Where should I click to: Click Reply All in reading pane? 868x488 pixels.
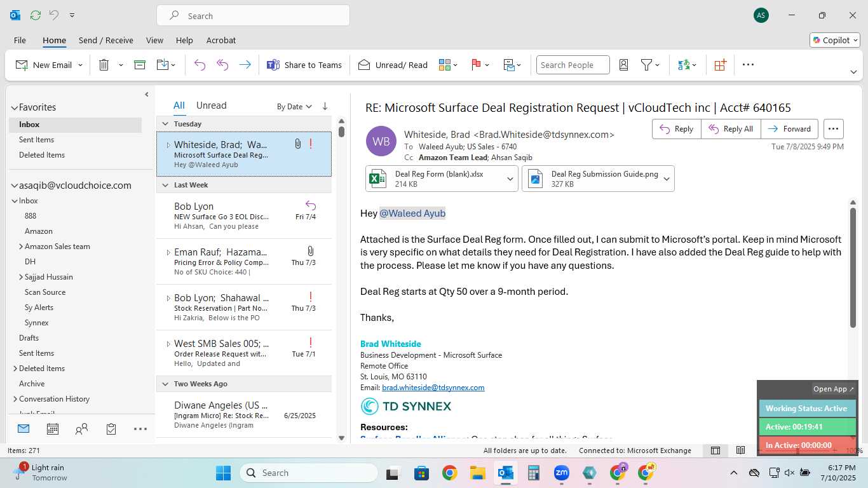(x=731, y=129)
